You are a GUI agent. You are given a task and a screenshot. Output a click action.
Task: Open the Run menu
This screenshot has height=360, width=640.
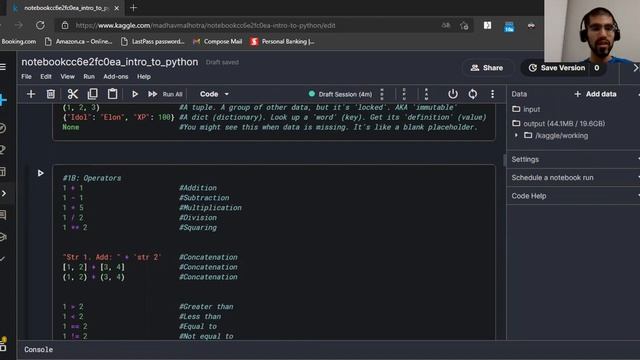(x=89, y=77)
